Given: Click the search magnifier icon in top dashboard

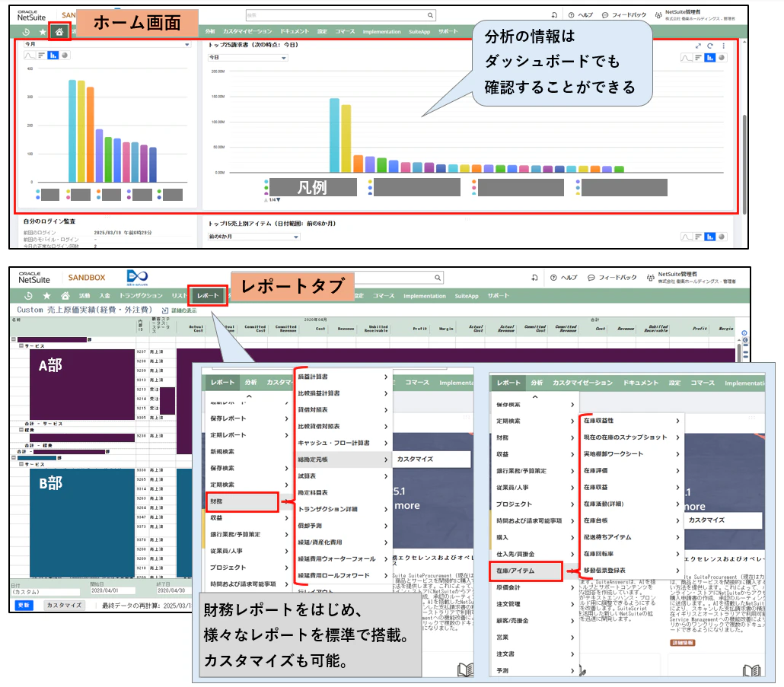Looking at the screenshot, I should tap(430, 15).
